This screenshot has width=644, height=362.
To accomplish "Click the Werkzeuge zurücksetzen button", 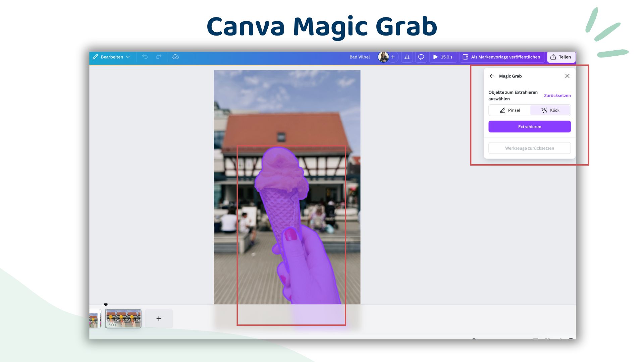I will 530,148.
